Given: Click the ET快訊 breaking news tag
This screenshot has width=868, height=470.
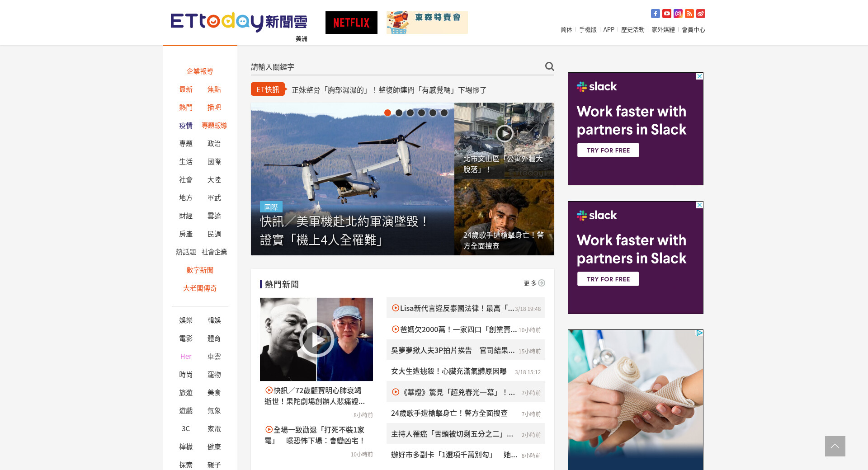Looking at the screenshot, I should (x=268, y=89).
